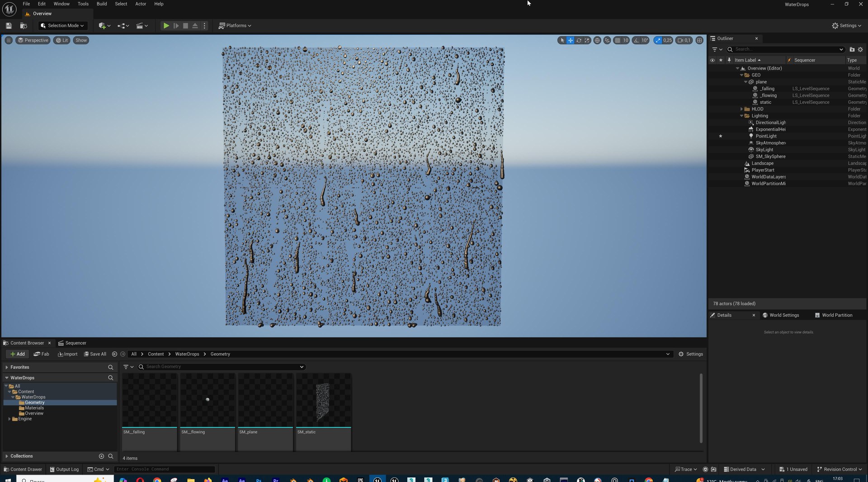Select the SM_static asset thumbnail
Screen dimensions: 868x482
tap(323, 400)
